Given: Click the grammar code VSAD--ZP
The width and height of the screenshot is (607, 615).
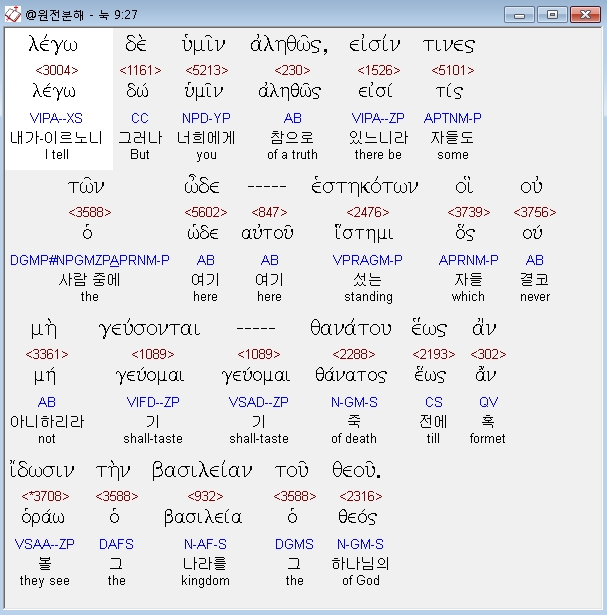Looking at the screenshot, I should (258, 402).
